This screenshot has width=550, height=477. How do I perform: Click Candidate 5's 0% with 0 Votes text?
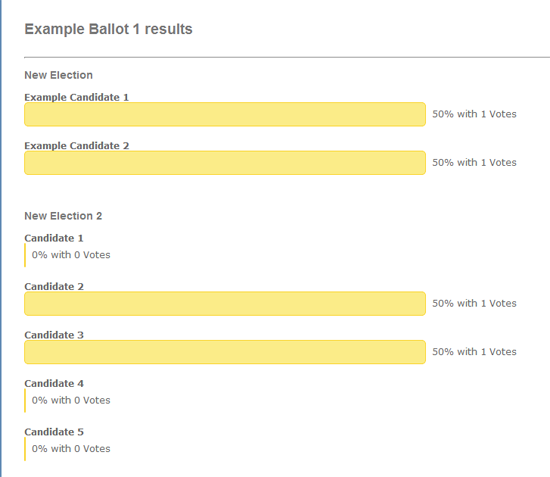[x=71, y=449]
